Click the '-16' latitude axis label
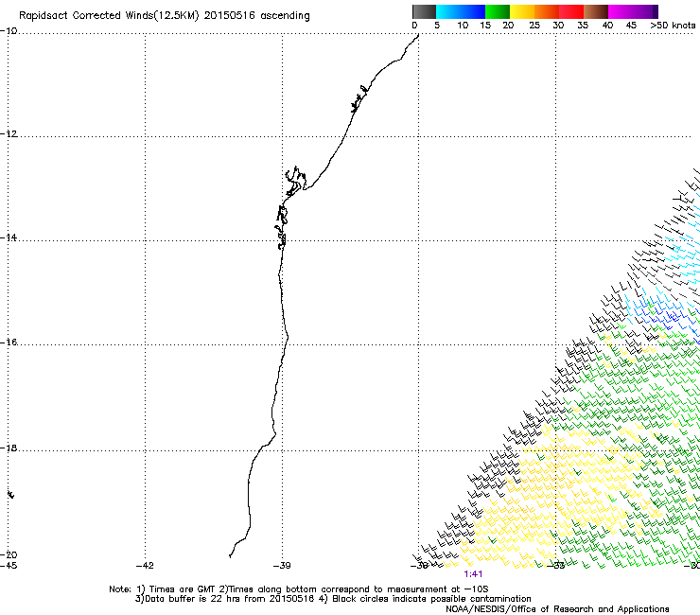Viewport: 700px width, 615px height. pos(9,343)
